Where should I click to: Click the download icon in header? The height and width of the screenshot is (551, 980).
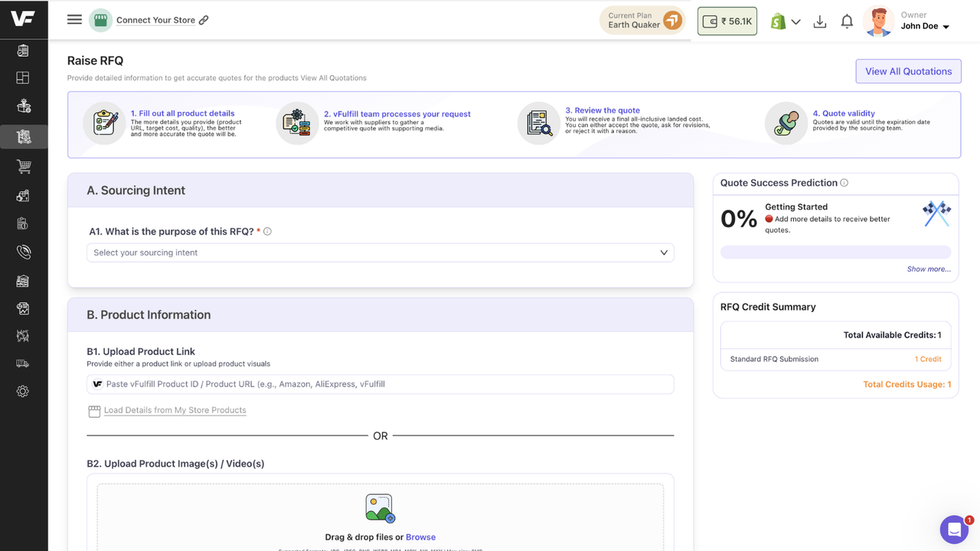tap(819, 21)
